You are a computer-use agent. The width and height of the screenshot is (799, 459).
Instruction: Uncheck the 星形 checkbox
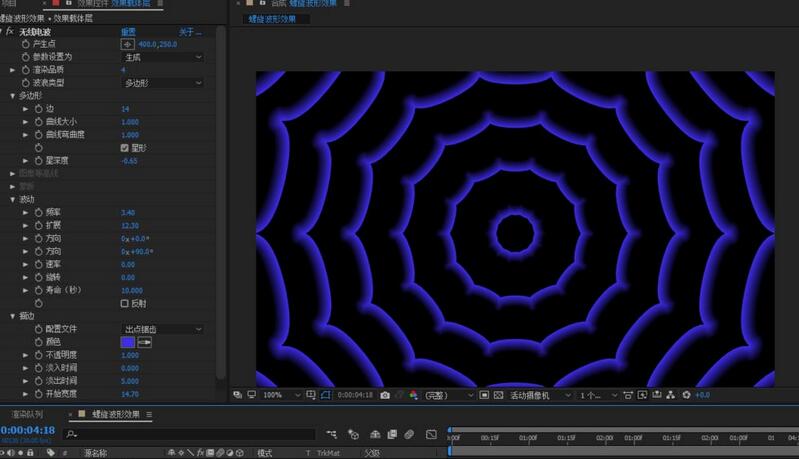125,148
